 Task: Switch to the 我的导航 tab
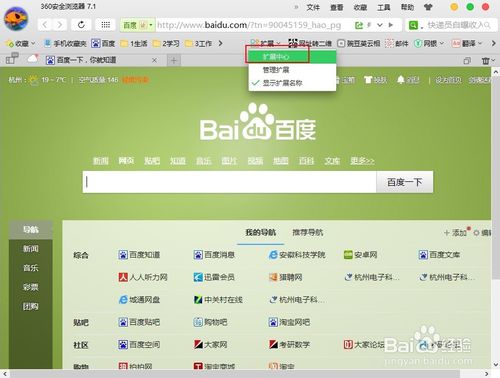(x=260, y=232)
